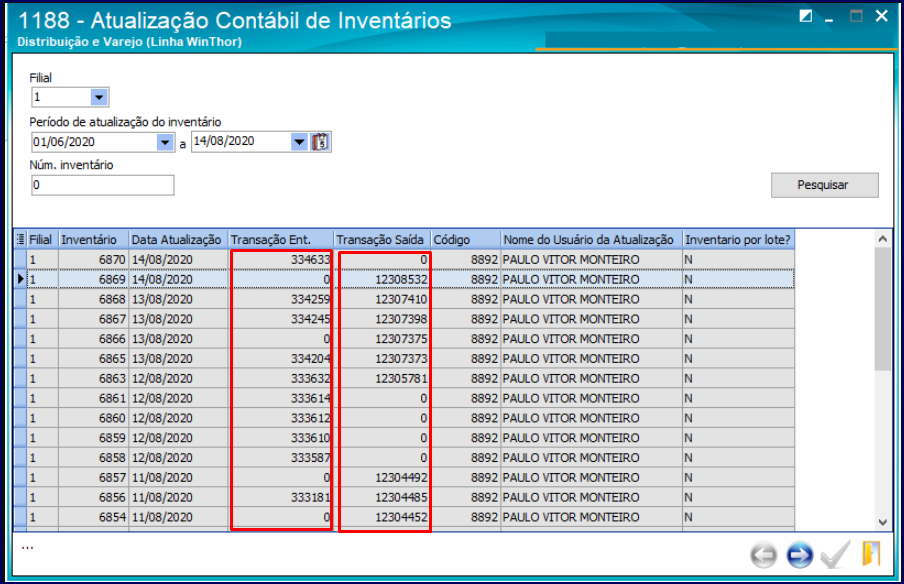904x584 pixels.
Task: Click the Pesquisar button
Action: [824, 185]
